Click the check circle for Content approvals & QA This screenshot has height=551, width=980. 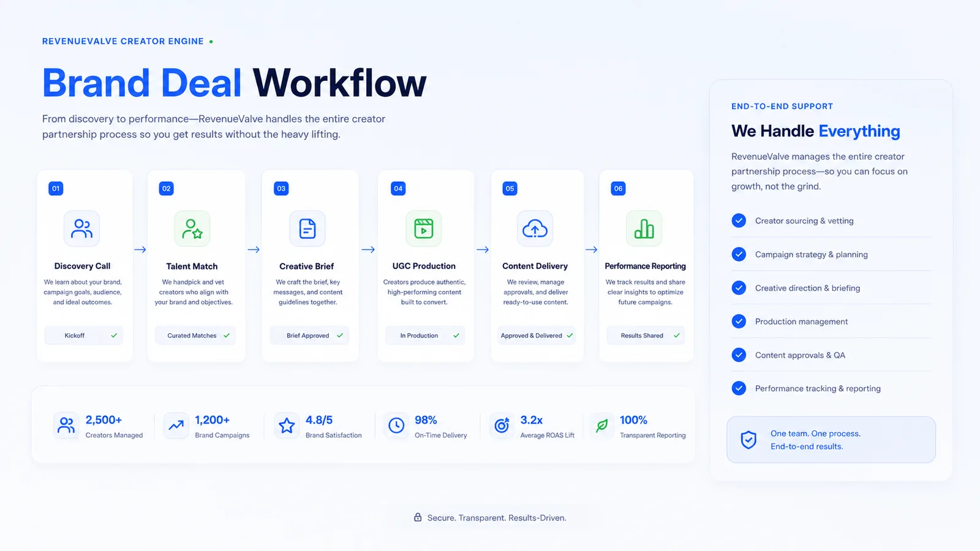point(739,355)
